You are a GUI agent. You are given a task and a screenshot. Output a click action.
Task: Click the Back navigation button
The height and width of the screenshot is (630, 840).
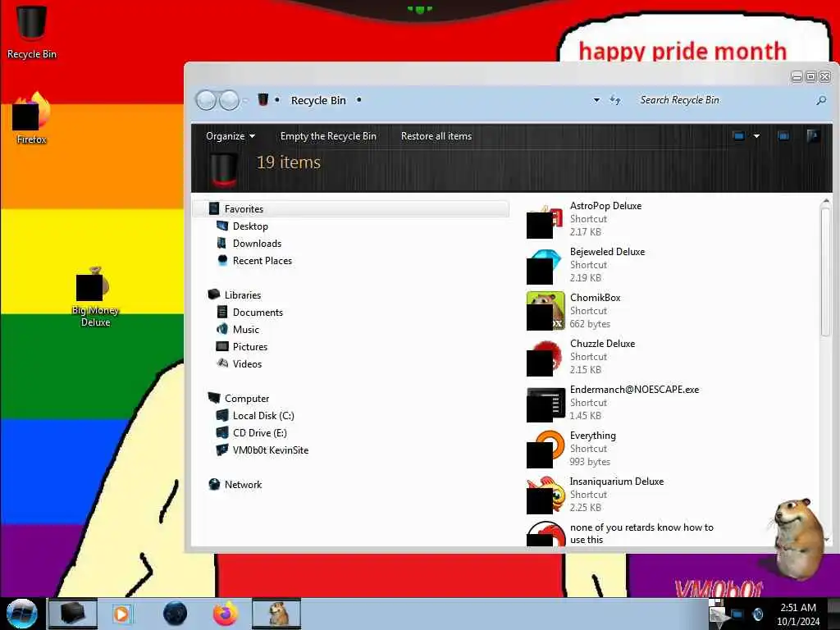(206, 100)
